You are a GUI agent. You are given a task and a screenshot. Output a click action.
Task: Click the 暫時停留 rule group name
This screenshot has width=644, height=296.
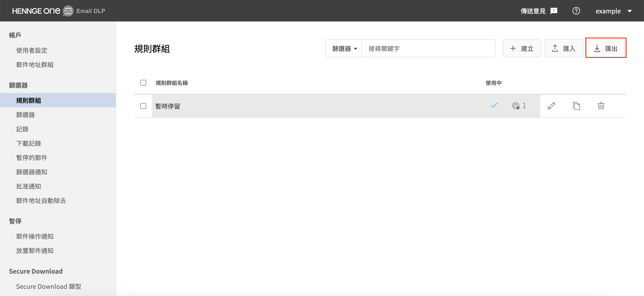pos(167,106)
